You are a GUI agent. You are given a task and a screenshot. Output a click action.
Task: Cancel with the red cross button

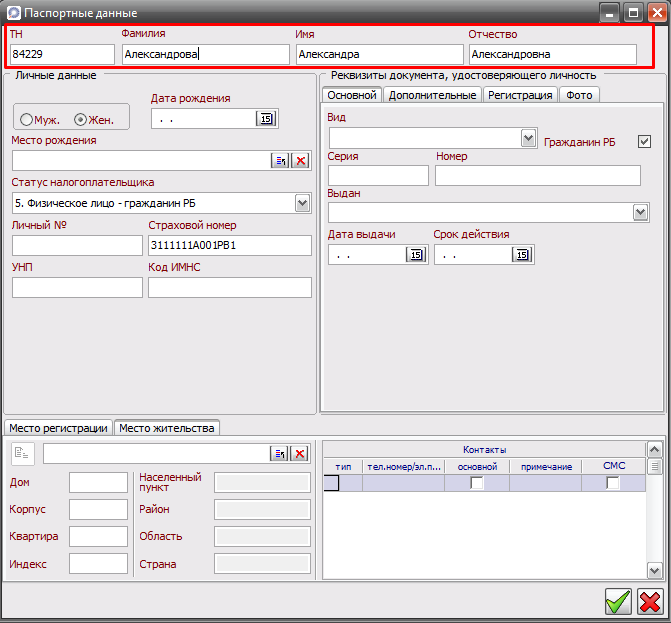(650, 601)
